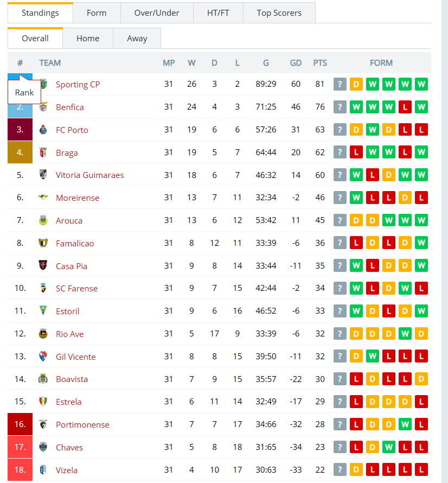This screenshot has height=483, width=448.
Task: Click the Boavista checkered crest icon
Action: click(43, 379)
